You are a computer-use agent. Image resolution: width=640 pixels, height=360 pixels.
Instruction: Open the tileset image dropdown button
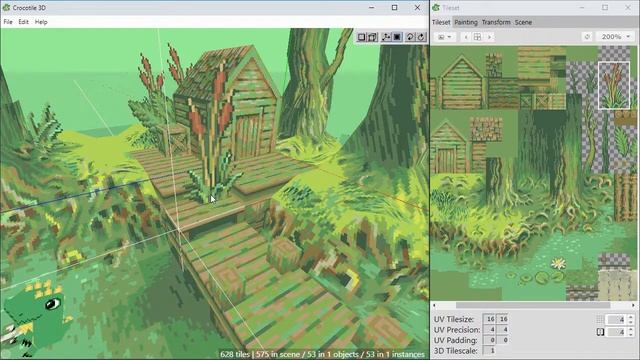click(444, 37)
